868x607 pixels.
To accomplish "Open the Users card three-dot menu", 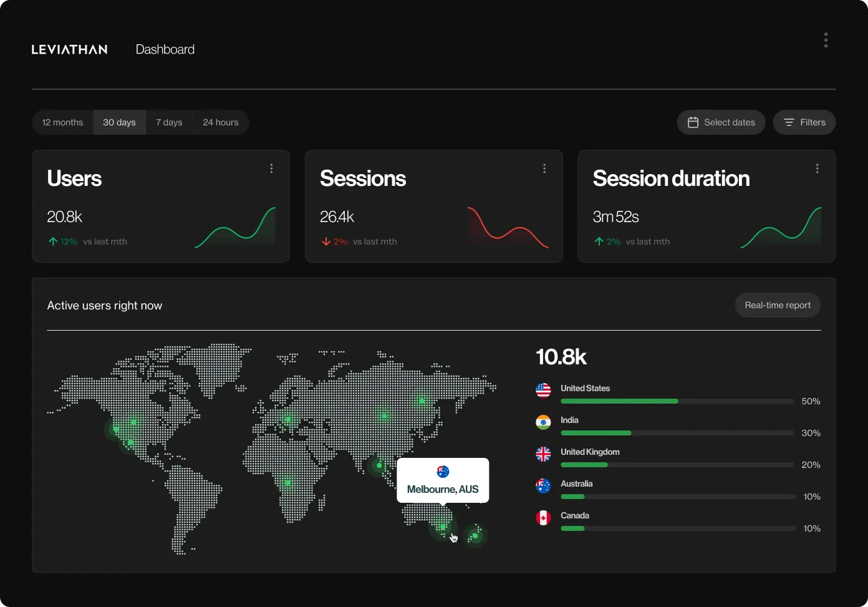I will [x=271, y=168].
